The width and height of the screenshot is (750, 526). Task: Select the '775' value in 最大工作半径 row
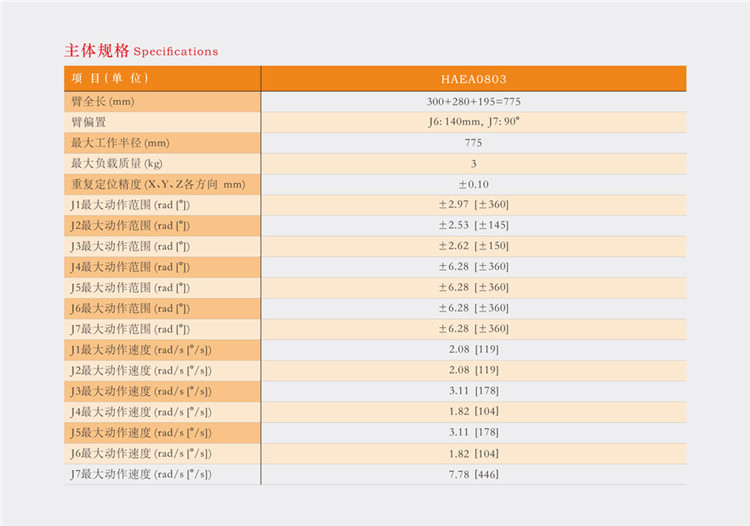(474, 142)
